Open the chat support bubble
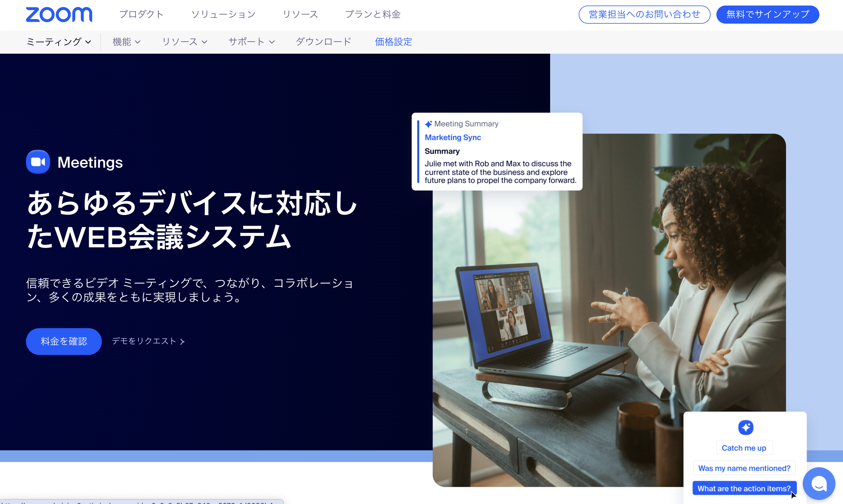 (x=818, y=483)
